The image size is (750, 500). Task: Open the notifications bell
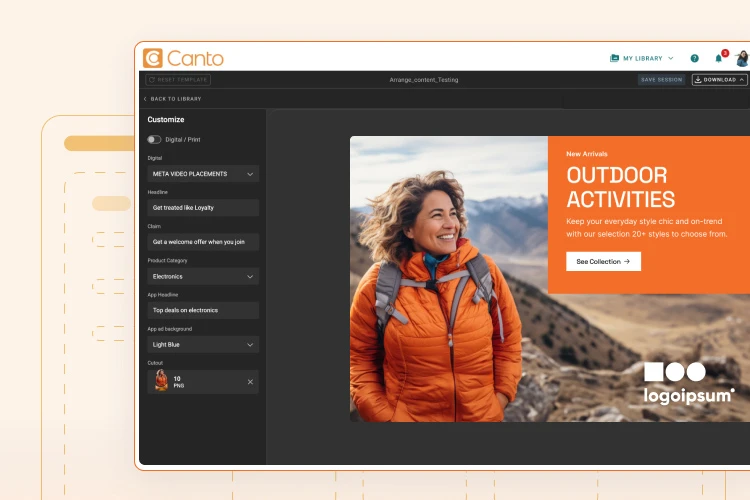(x=718, y=58)
